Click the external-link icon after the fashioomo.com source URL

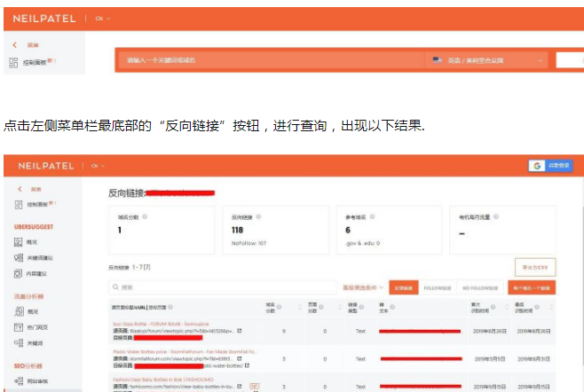click(239, 387)
